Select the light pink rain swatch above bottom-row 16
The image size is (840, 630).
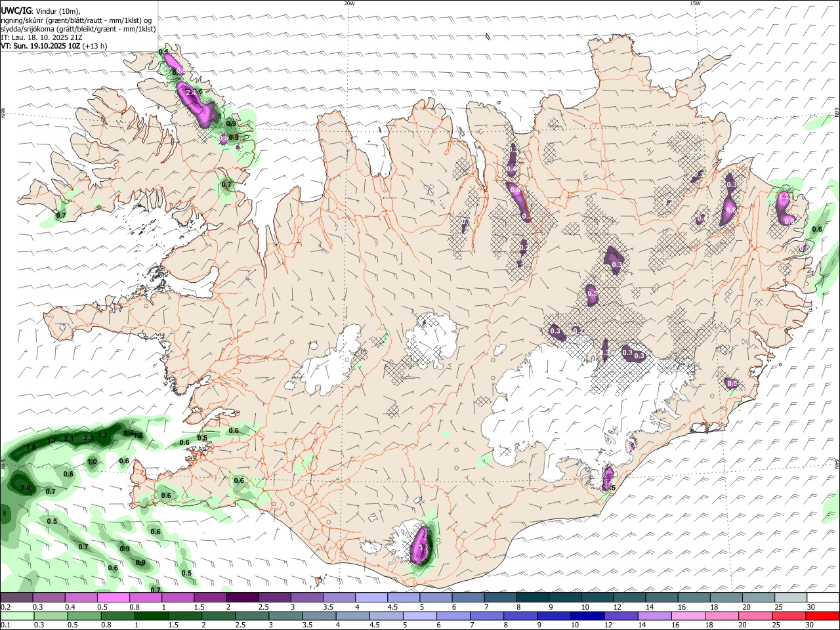(689, 616)
